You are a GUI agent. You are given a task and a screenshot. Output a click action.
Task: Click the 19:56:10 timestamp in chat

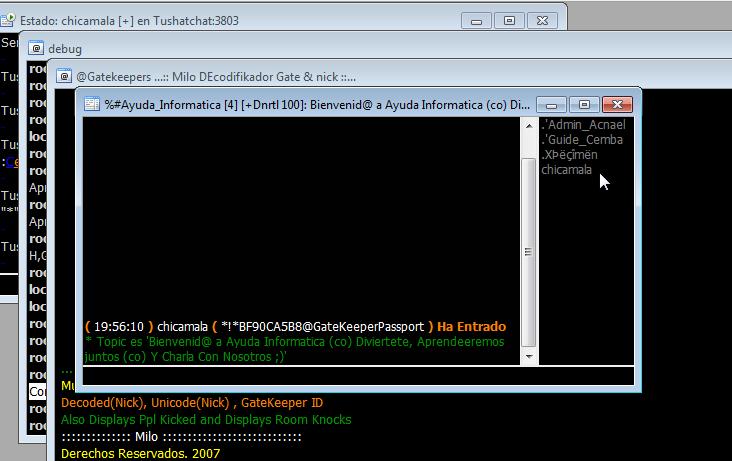[119, 326]
